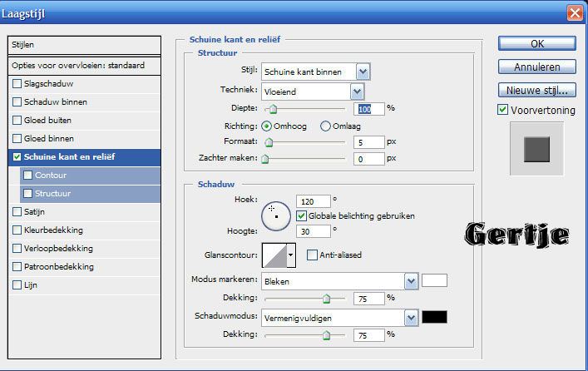Screen dimensions: 588x371
Task: Click the Diepte percentage field
Action: click(x=369, y=109)
